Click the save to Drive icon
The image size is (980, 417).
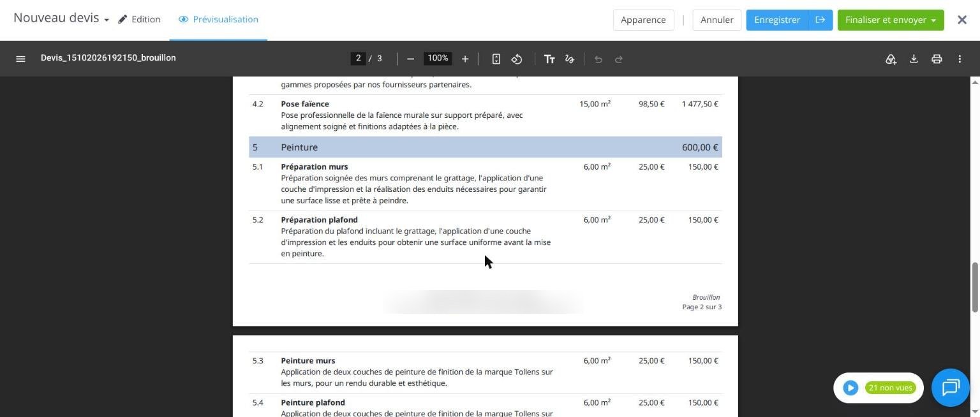tap(891, 59)
